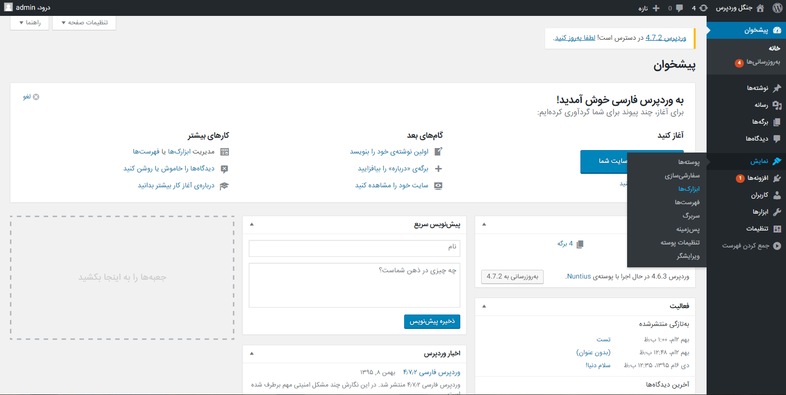
Task: Open the 'راهنما' help dropdown
Action: click(30, 23)
